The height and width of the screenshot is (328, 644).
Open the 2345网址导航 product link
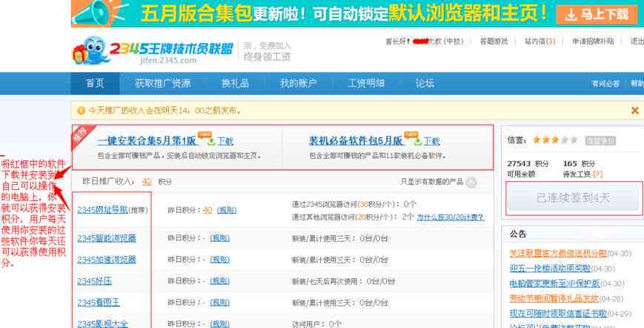[103, 209]
